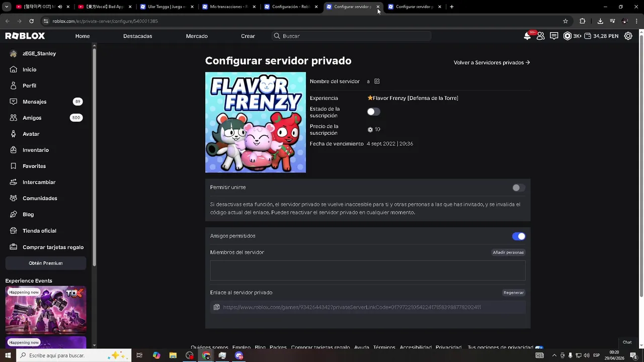The height and width of the screenshot is (362, 644).
Task: Click the Añadir personas button
Action: (508, 252)
